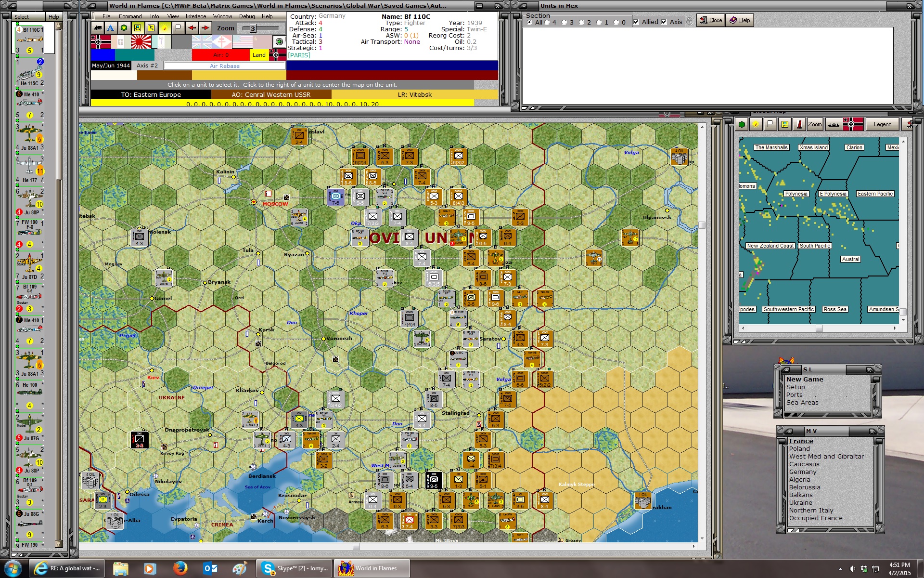Screen dimensions: 924x578
Task: Open the Debug menu
Action: [x=247, y=16]
